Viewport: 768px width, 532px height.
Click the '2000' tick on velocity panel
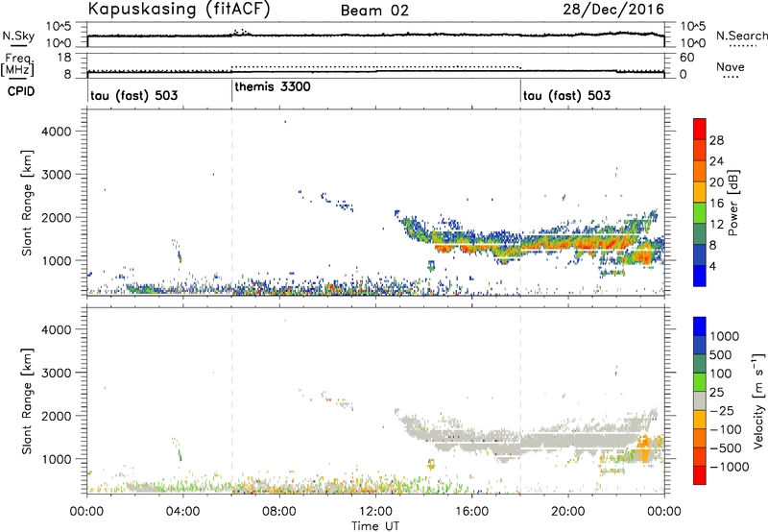coord(57,416)
